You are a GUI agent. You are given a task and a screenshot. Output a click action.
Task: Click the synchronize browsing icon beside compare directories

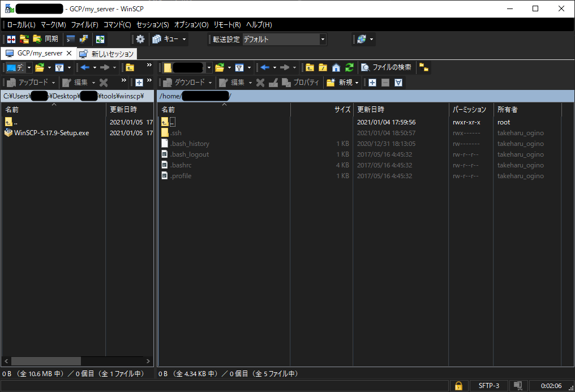(24, 39)
